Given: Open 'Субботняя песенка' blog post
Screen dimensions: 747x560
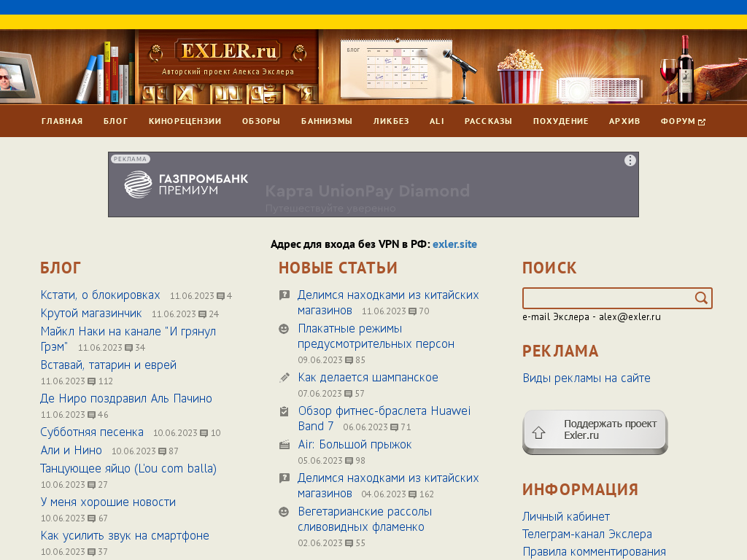Looking at the screenshot, I should click(92, 432).
